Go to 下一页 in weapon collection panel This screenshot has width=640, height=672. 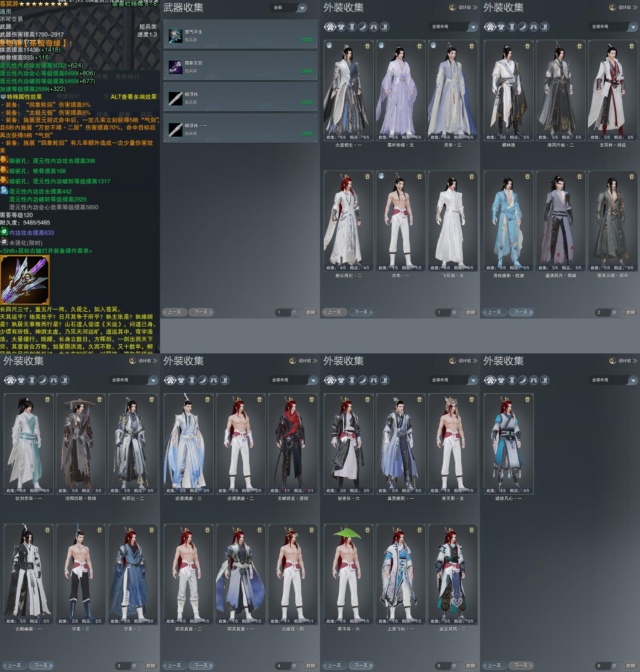pyautogui.click(x=202, y=312)
